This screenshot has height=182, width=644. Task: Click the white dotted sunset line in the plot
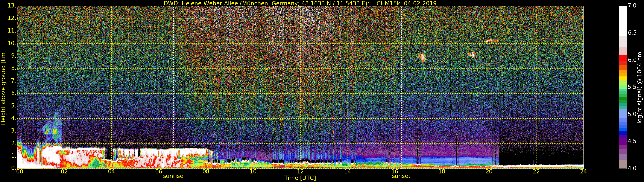click(x=401, y=75)
